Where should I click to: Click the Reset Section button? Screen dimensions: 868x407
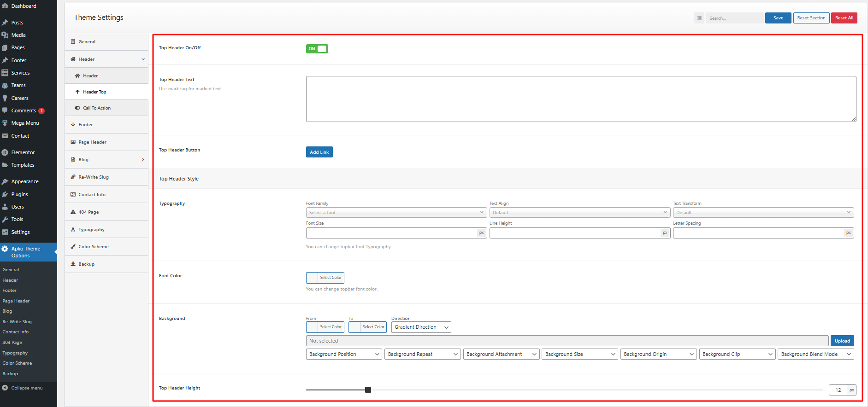(811, 18)
